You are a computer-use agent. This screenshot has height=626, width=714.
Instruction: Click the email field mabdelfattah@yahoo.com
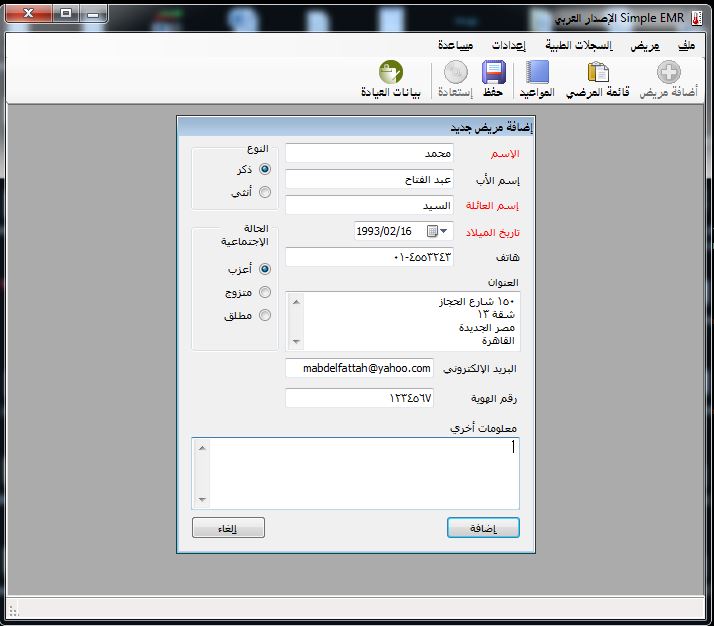[359, 368]
